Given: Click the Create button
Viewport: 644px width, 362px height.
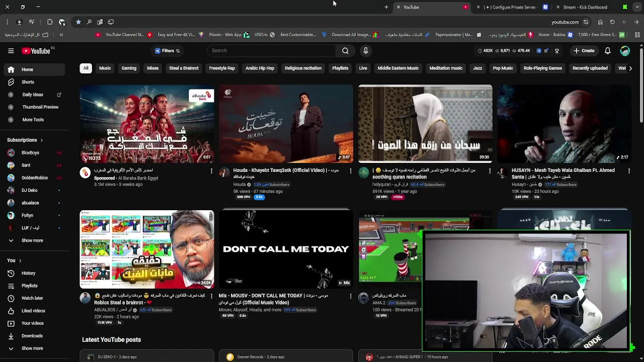Looking at the screenshot, I should (584, 51).
